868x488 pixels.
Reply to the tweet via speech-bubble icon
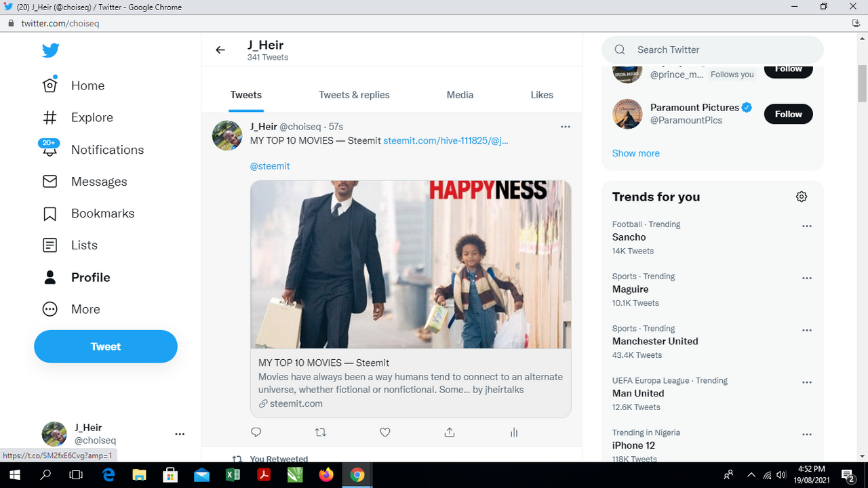click(256, 432)
